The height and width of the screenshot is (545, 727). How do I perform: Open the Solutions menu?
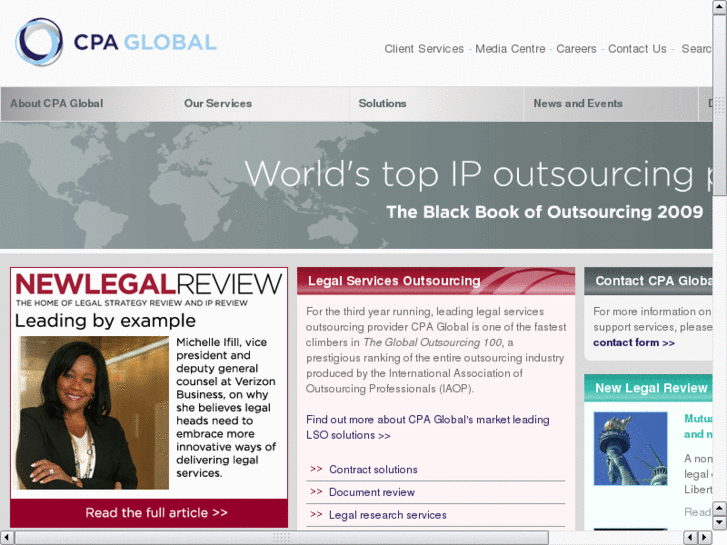[x=383, y=103]
